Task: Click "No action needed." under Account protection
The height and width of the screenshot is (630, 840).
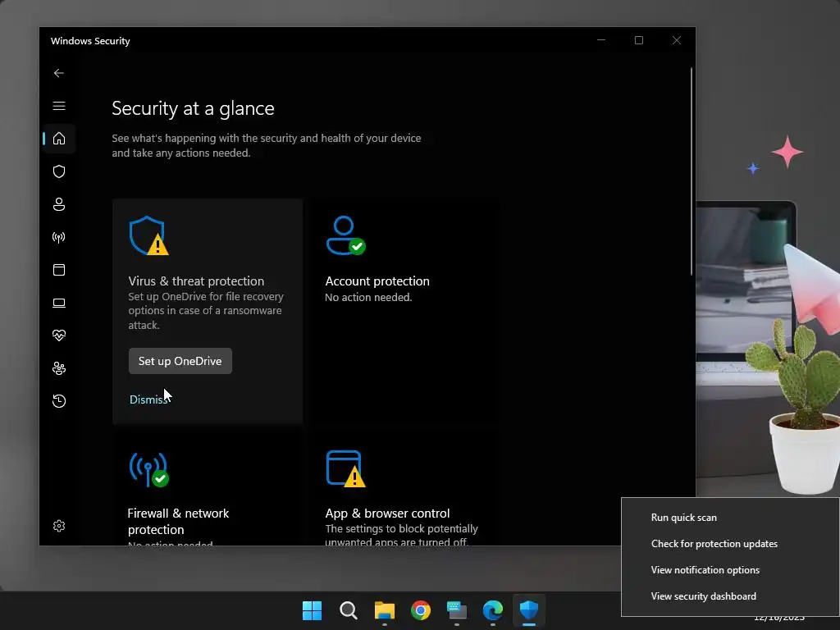Action: [368, 297]
